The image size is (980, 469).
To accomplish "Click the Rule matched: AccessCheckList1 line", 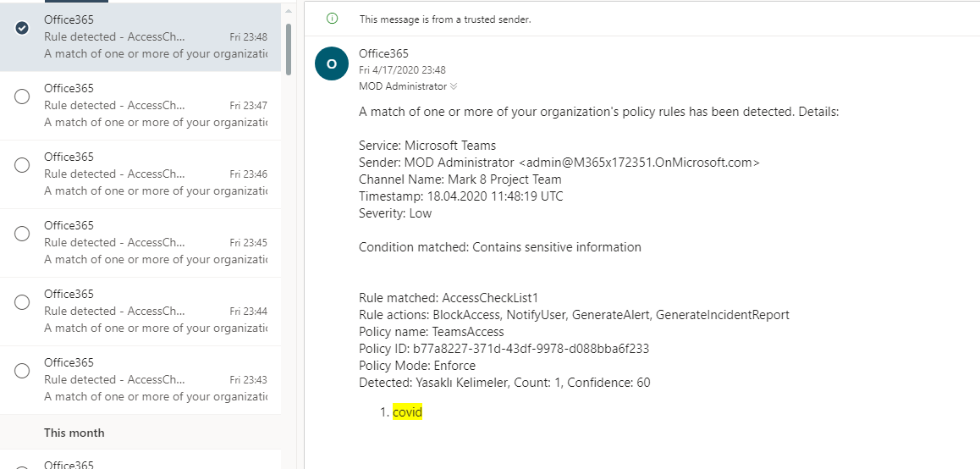I will pyautogui.click(x=449, y=298).
